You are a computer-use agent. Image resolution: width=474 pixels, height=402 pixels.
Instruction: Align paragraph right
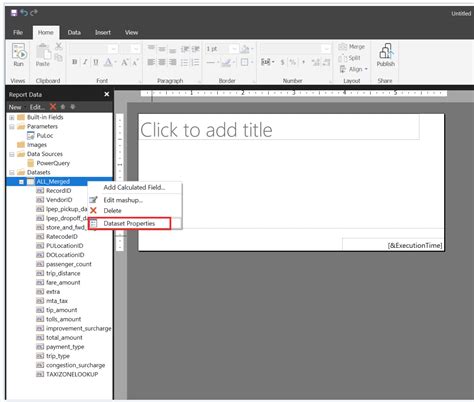pyautogui.click(x=172, y=62)
